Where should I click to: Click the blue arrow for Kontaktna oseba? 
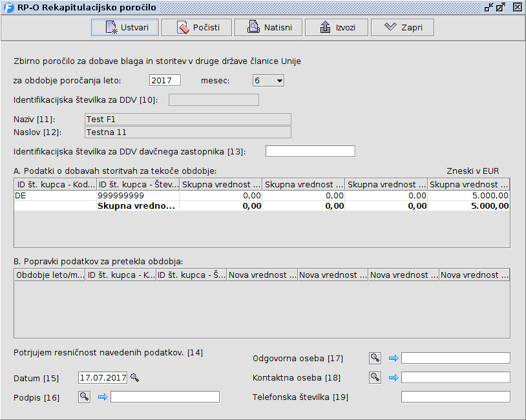(393, 378)
